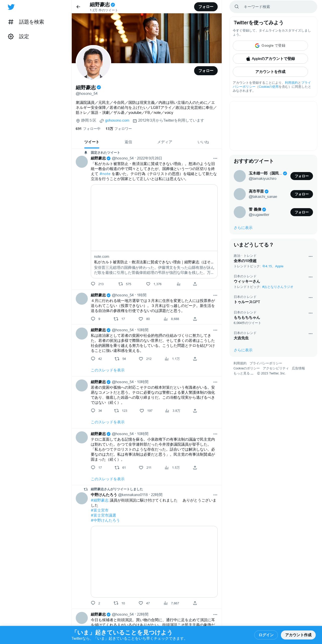
Task: Click the Twitter bird logo
Action: [11, 7]
